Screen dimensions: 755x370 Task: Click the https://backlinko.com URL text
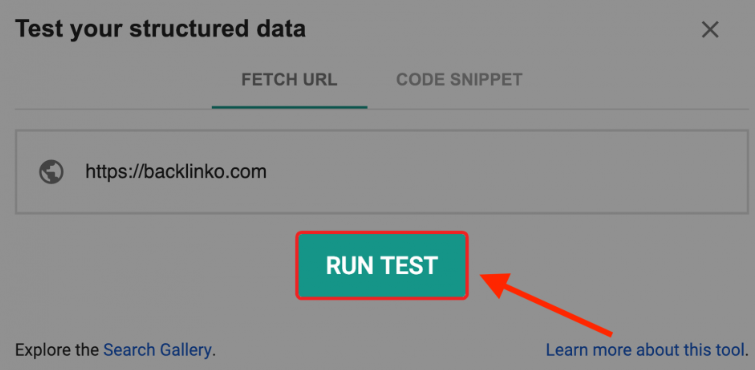coord(176,172)
